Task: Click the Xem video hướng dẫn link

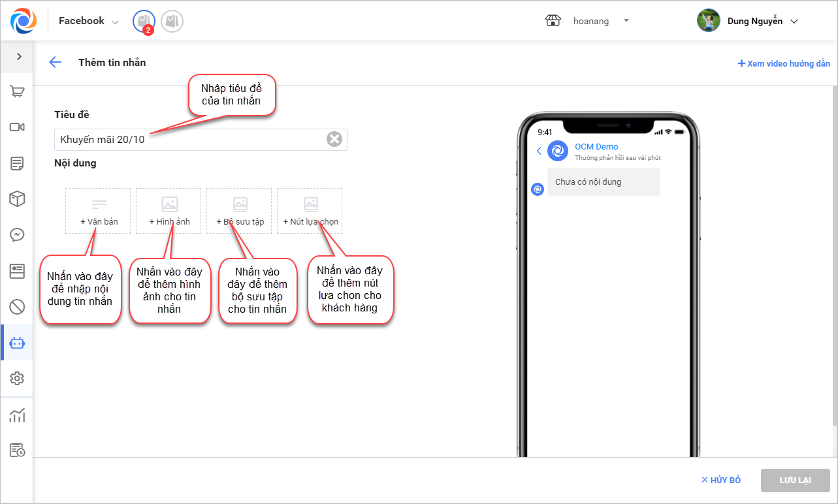Action: click(x=784, y=63)
